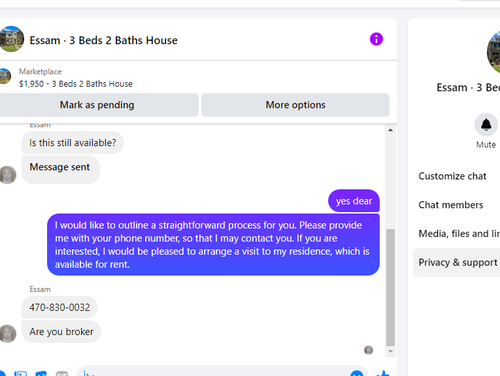Click Essam's avatar beside Message sent
This screenshot has width=500, height=376.
pyautogui.click(x=7, y=175)
